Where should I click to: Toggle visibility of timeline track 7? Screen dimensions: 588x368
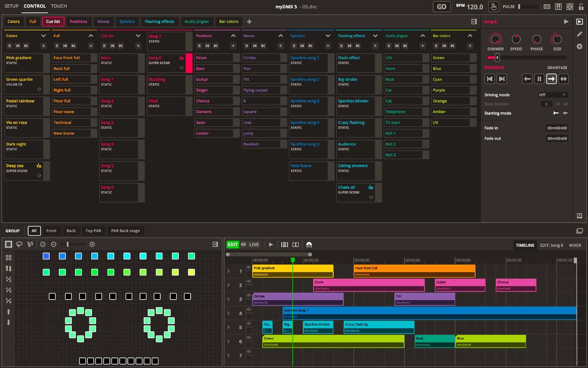tap(248, 352)
